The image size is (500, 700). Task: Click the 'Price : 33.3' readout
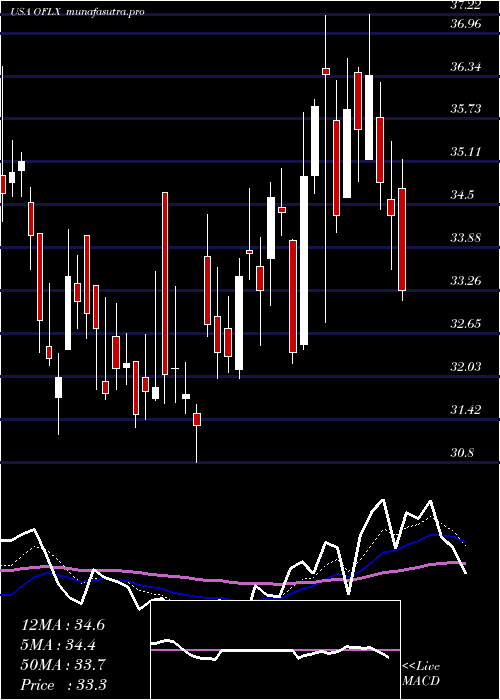pyautogui.click(x=63, y=685)
